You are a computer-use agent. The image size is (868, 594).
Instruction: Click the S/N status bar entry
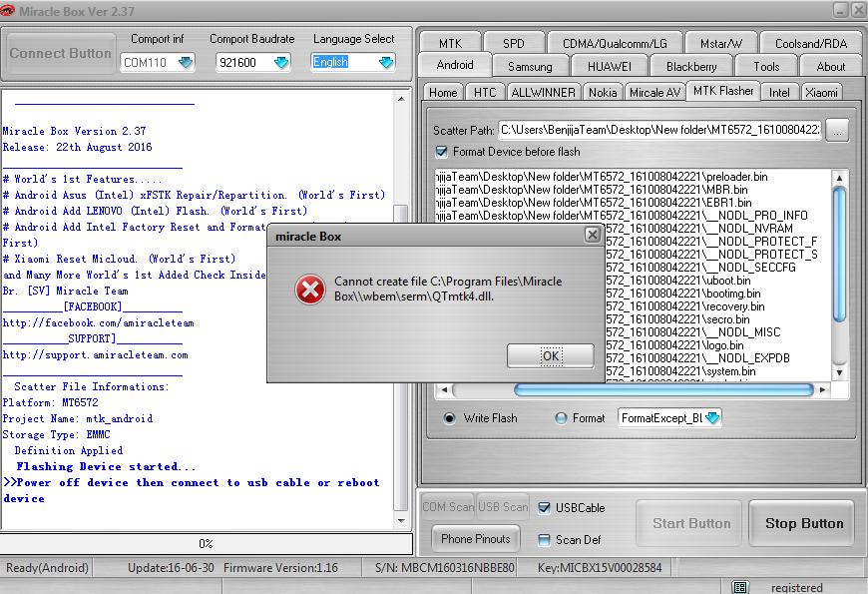point(445,568)
